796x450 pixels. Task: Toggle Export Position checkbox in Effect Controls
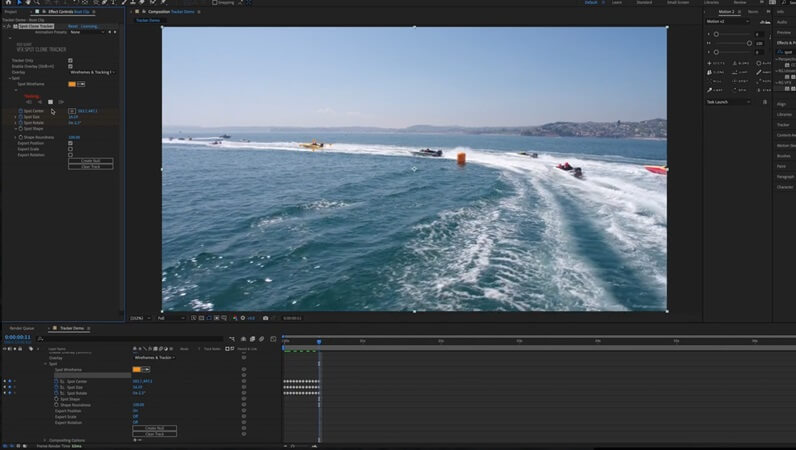pyautogui.click(x=70, y=143)
